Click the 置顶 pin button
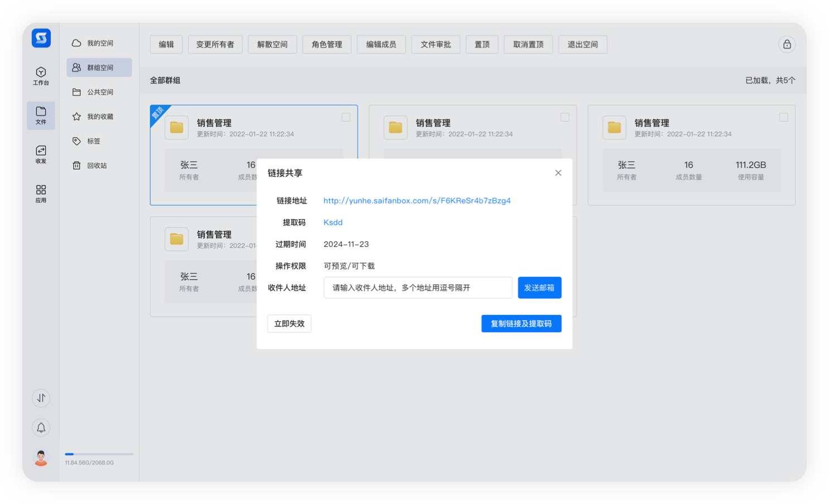Viewport: 829px width, 504px height. click(x=482, y=44)
